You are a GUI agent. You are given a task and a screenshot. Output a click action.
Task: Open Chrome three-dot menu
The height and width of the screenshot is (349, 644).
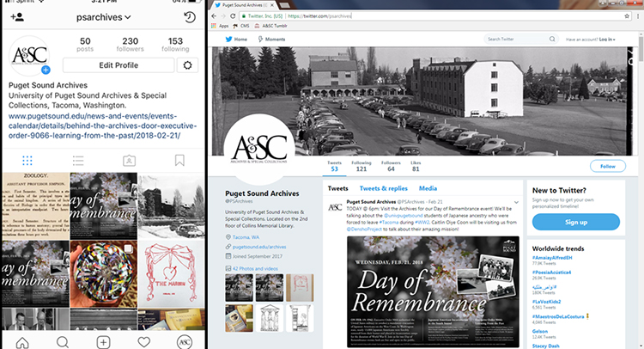point(638,16)
